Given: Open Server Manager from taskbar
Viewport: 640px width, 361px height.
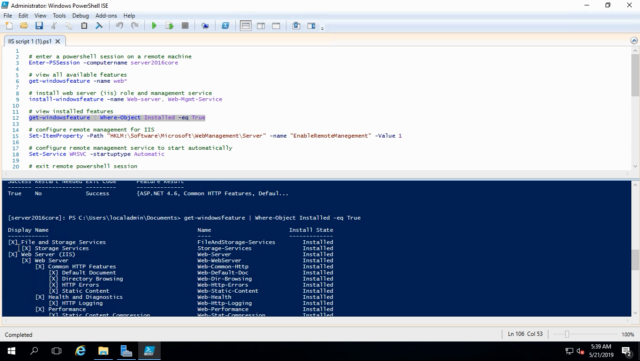Looking at the screenshot, I should point(126,351).
